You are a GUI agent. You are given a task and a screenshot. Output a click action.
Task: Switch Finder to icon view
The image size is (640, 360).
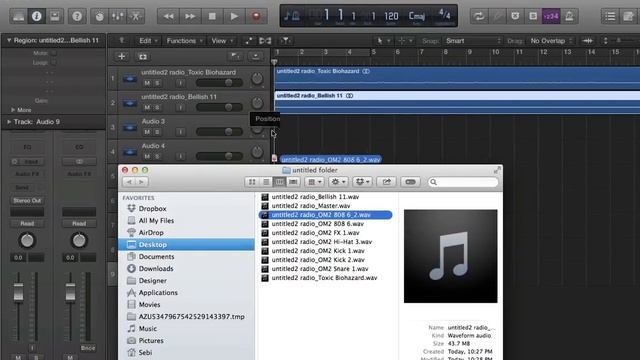[x=252, y=182]
